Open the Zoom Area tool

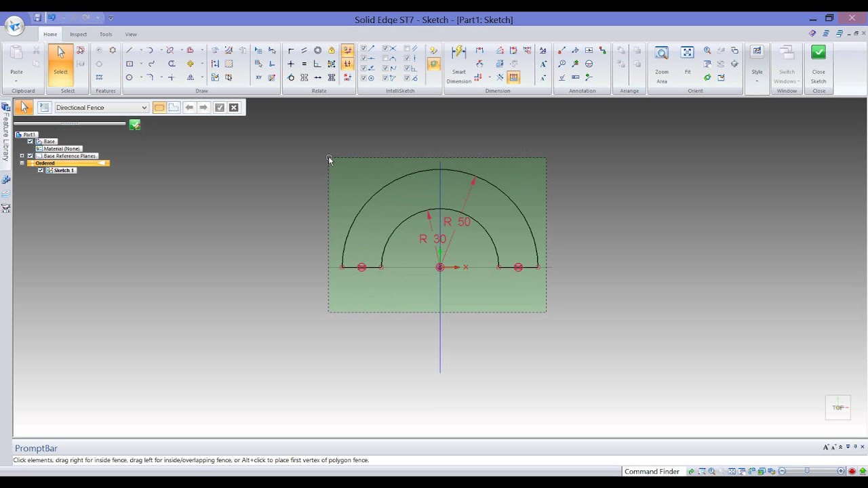[662, 64]
